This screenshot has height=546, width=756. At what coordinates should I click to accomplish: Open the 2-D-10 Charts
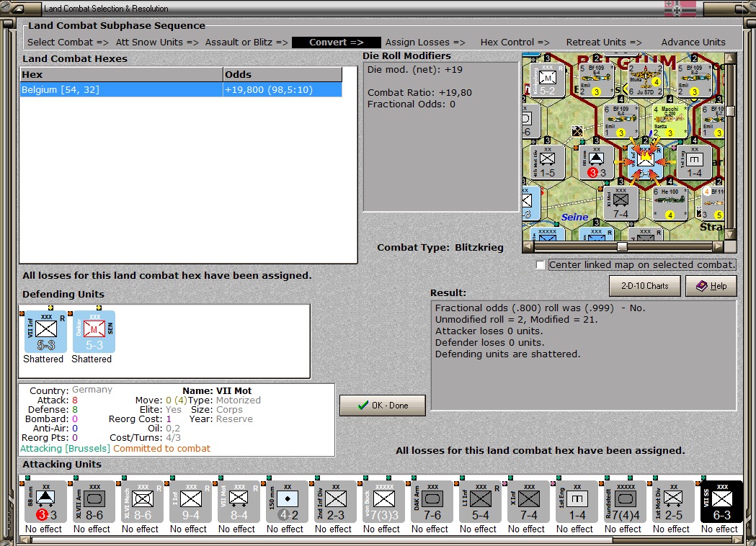coord(644,286)
